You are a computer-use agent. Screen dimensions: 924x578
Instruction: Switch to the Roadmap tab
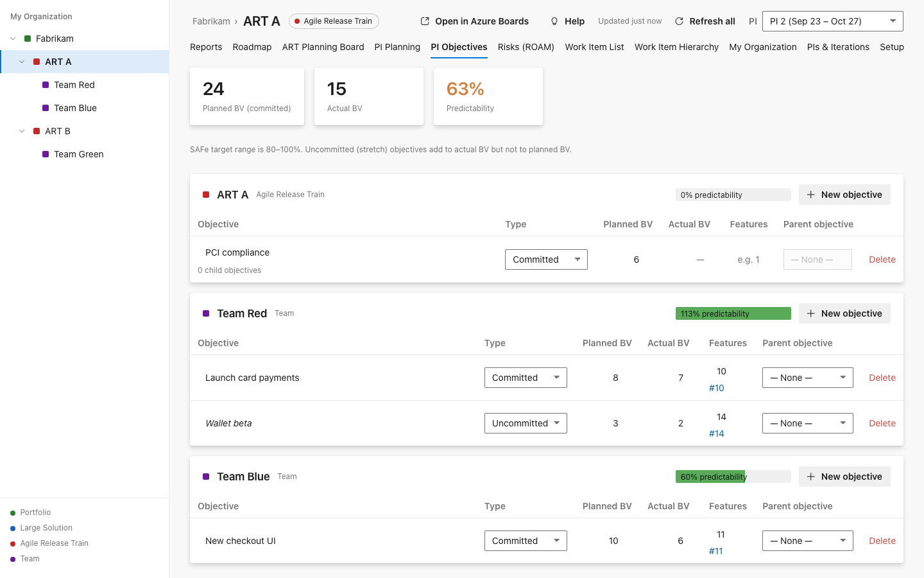pos(252,47)
